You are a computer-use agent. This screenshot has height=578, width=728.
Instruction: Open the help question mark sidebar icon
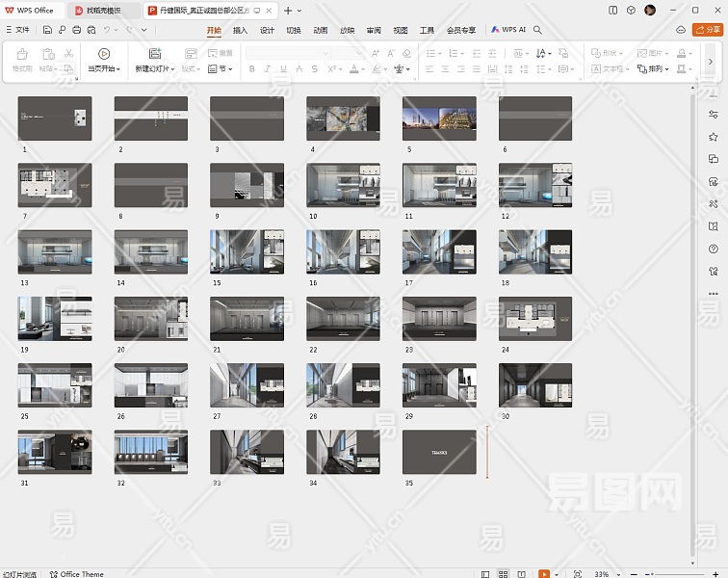(x=714, y=249)
